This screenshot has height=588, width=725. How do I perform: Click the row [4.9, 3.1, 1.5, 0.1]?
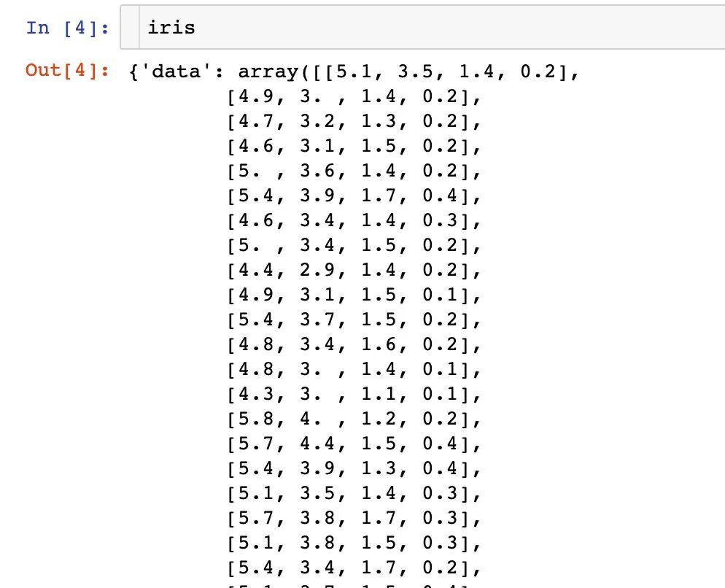tap(354, 295)
